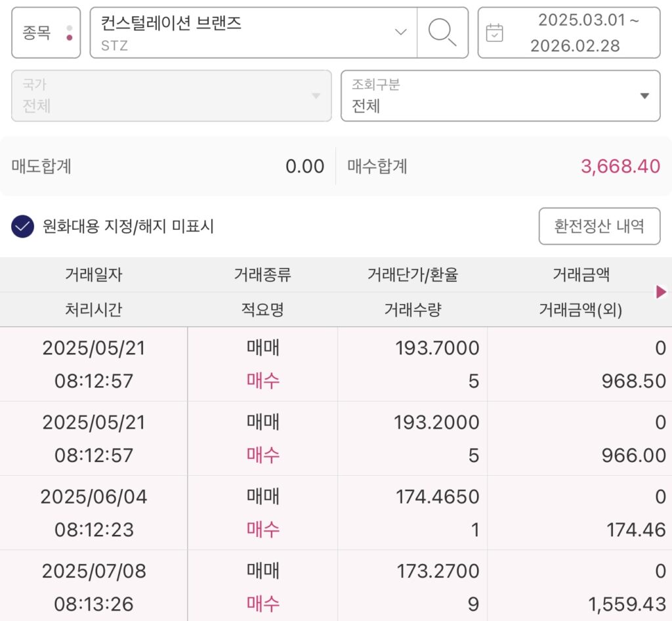Screen dimensions: 672x621
Task: Tap 매수 label in 2025/06/04 row
Action: point(262,530)
